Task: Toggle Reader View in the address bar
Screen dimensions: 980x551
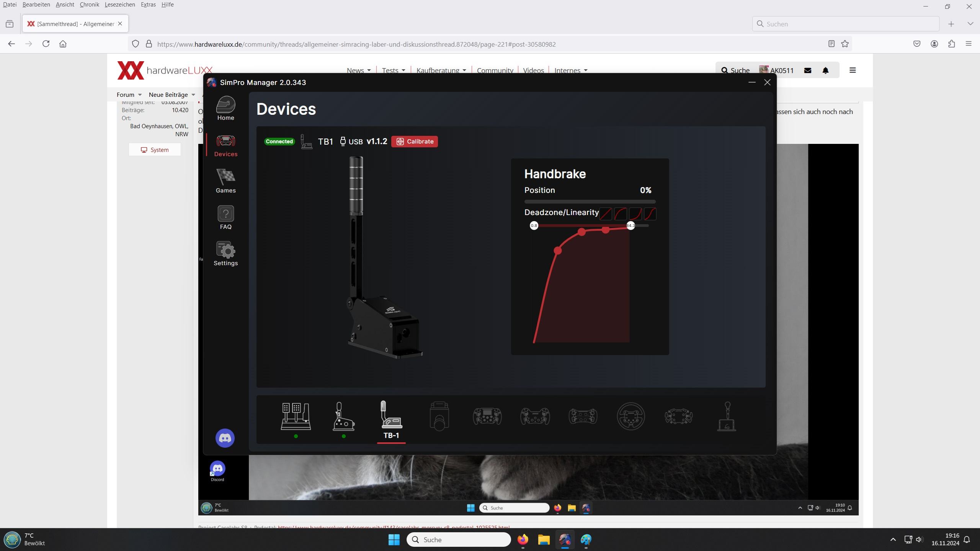Action: pos(831,44)
